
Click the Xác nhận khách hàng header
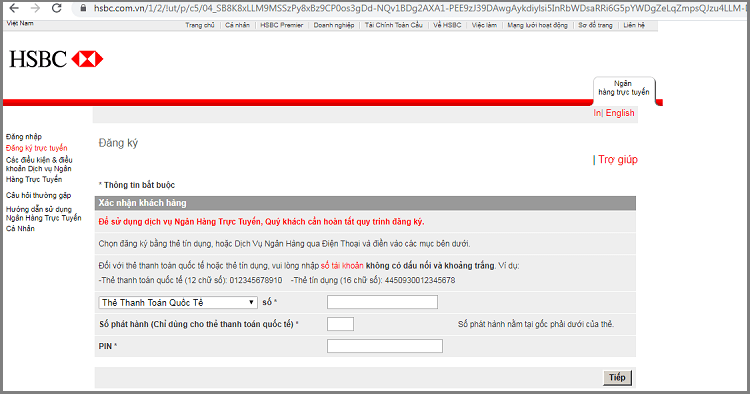tap(365, 203)
